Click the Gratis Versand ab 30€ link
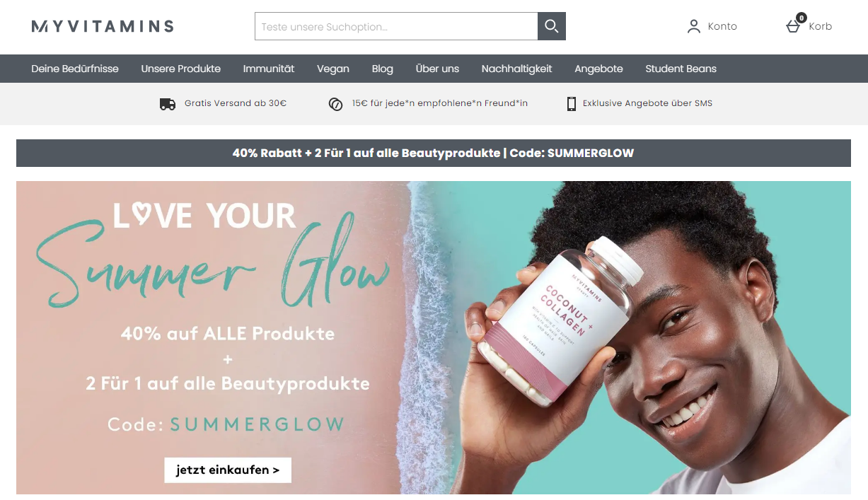This screenshot has width=868, height=500. 236,103
